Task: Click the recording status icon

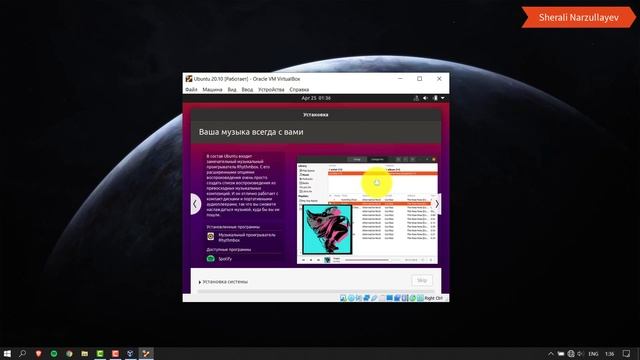Action: coord(397,298)
